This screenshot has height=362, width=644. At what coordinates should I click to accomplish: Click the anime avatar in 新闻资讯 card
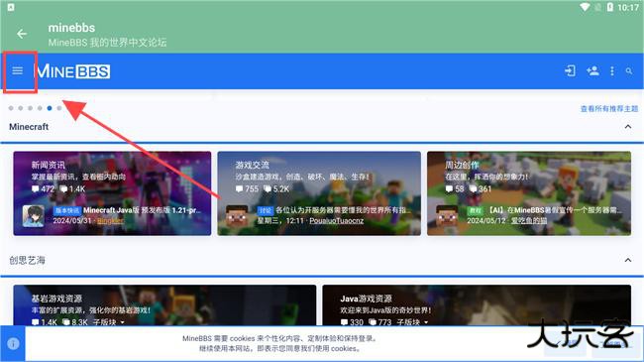(34, 216)
